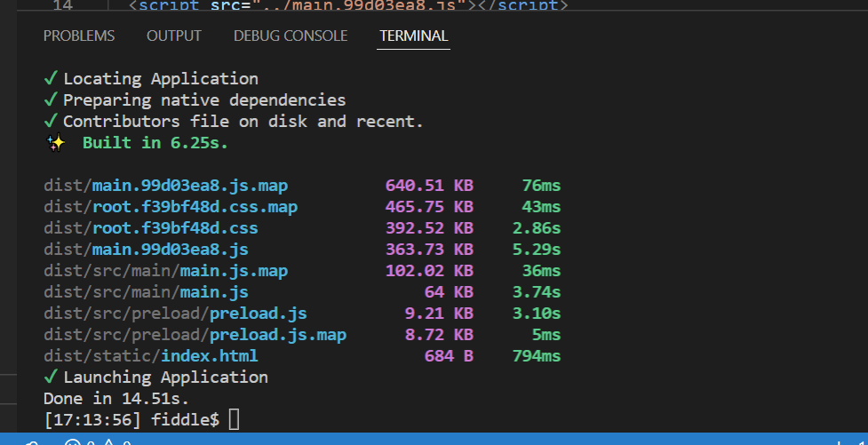This screenshot has width=868, height=445.
Task: Click the 64 KB size value
Action: point(449,292)
